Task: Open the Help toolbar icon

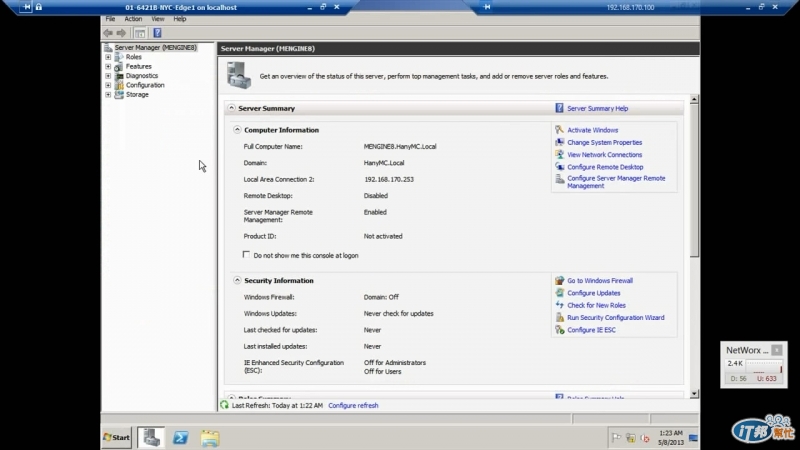Action: pos(157,33)
